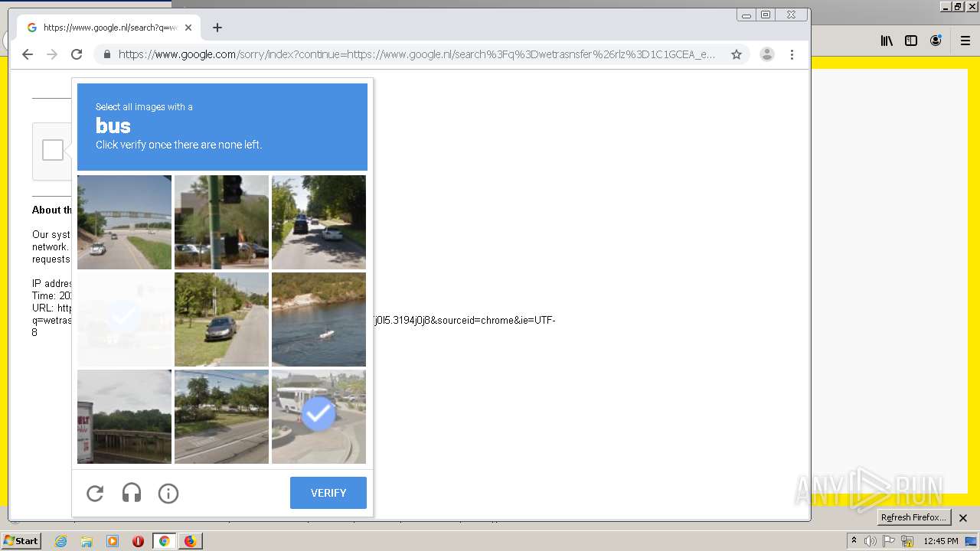
Task: Open a new Chrome tab
Action: click(217, 28)
